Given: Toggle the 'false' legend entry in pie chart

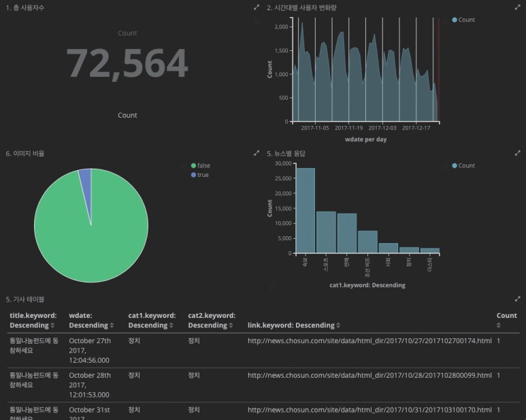Looking at the screenshot, I should pyautogui.click(x=202, y=165).
